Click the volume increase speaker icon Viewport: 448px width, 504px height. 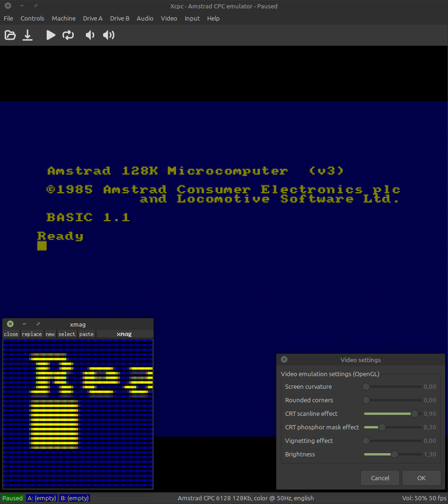(109, 35)
